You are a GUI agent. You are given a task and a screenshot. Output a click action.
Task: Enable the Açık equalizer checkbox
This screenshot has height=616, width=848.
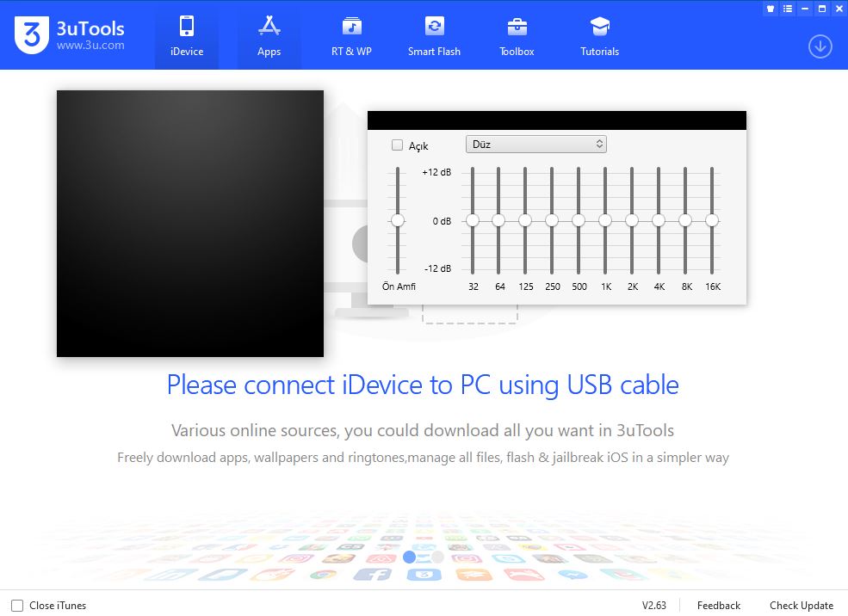(x=397, y=145)
